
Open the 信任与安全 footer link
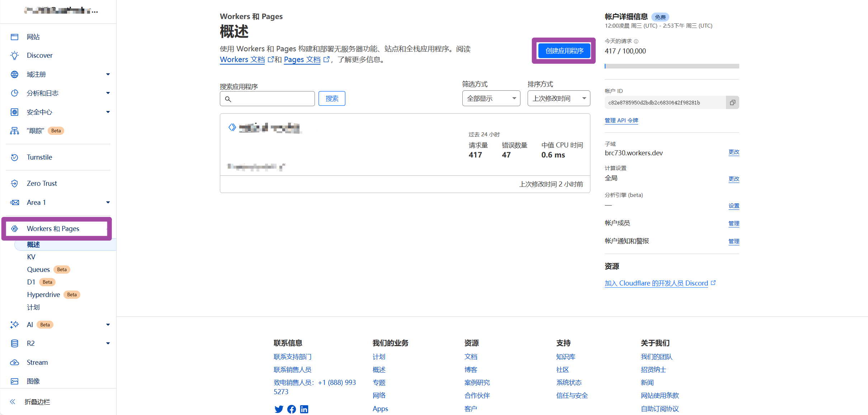pos(572,396)
